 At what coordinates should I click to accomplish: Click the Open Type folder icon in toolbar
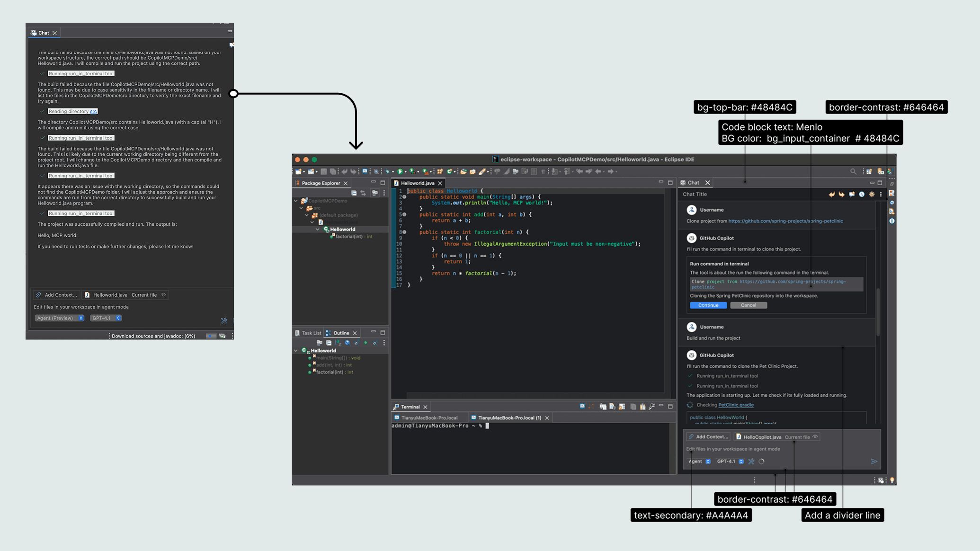pos(463,171)
